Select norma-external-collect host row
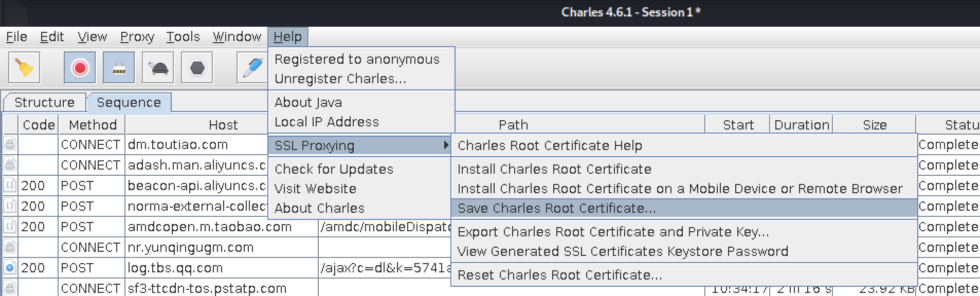 coord(197,207)
